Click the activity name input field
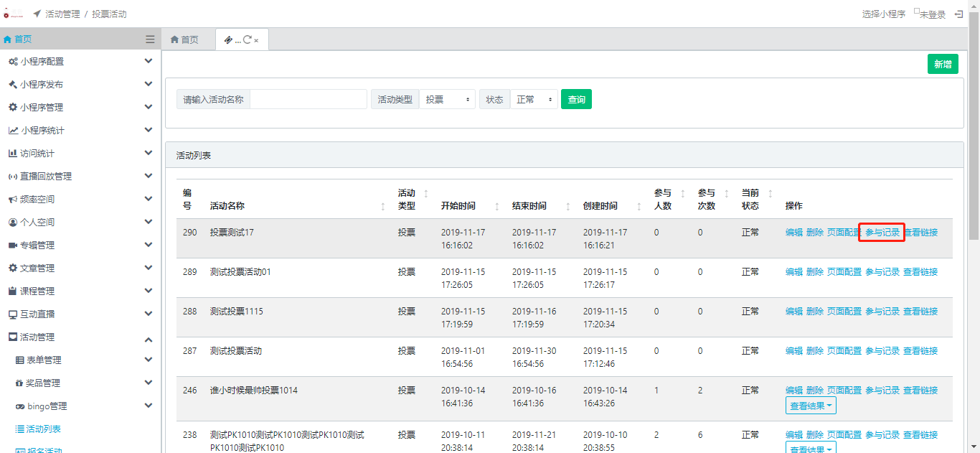 pyautogui.click(x=308, y=100)
